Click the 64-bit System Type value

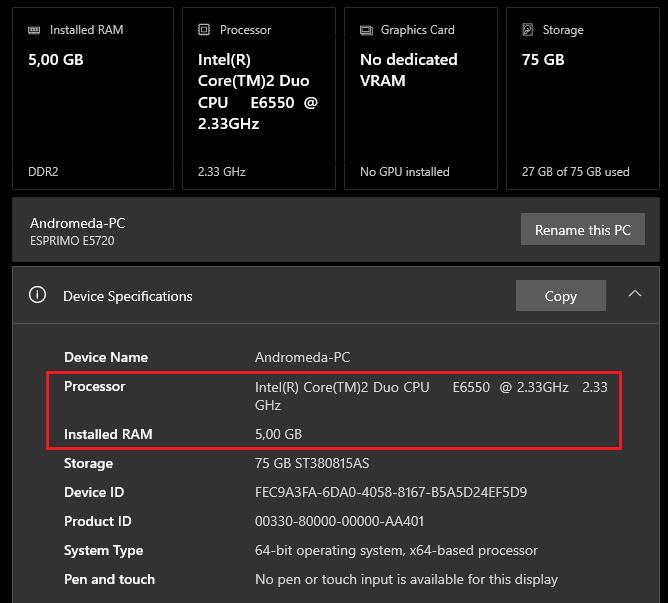pyautogui.click(x=396, y=550)
